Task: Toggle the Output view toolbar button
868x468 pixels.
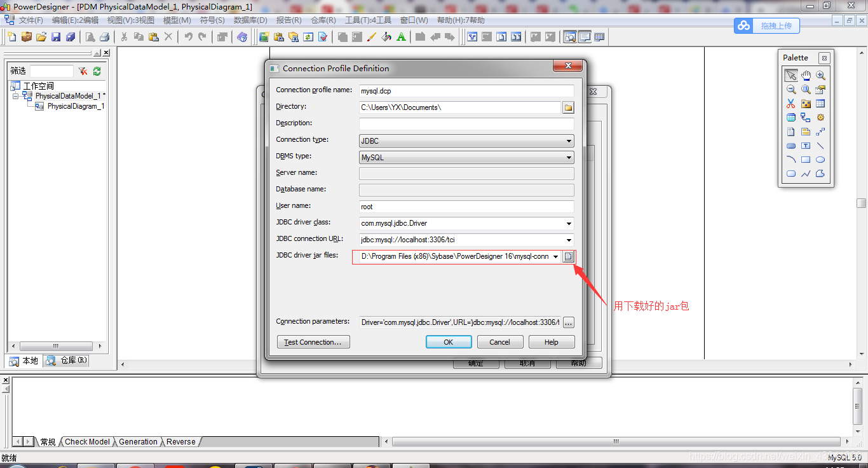Action: [585, 37]
